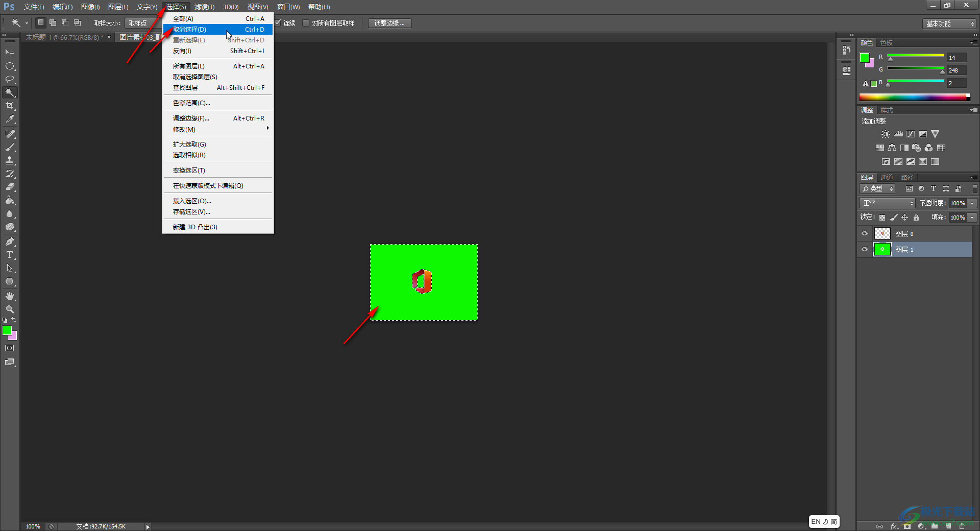Hide layer 图层 0

pyautogui.click(x=865, y=233)
